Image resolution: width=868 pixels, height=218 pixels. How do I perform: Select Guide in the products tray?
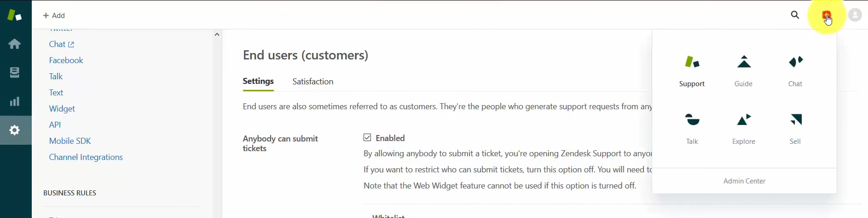tap(744, 71)
